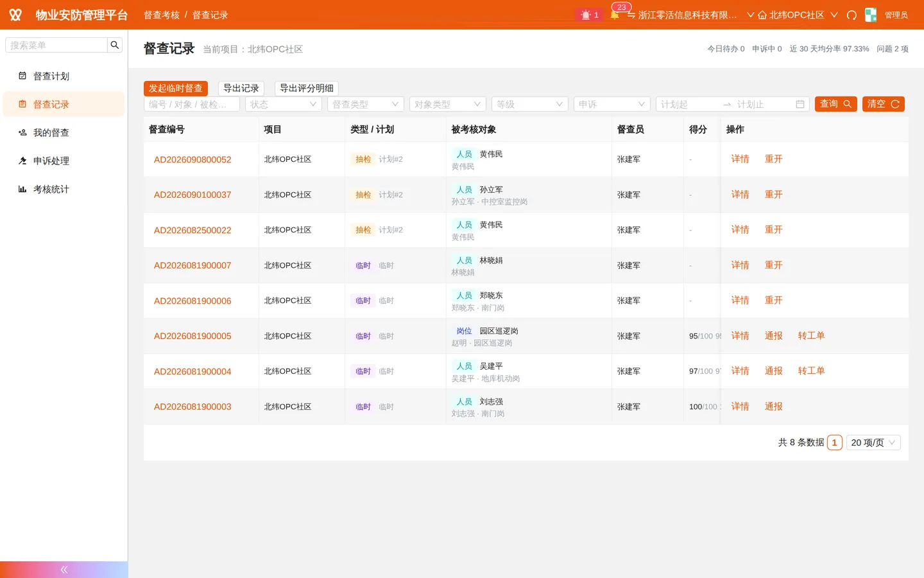This screenshot has width=924, height=578.
Task: Click the search menu magnifier icon
Action: click(115, 45)
